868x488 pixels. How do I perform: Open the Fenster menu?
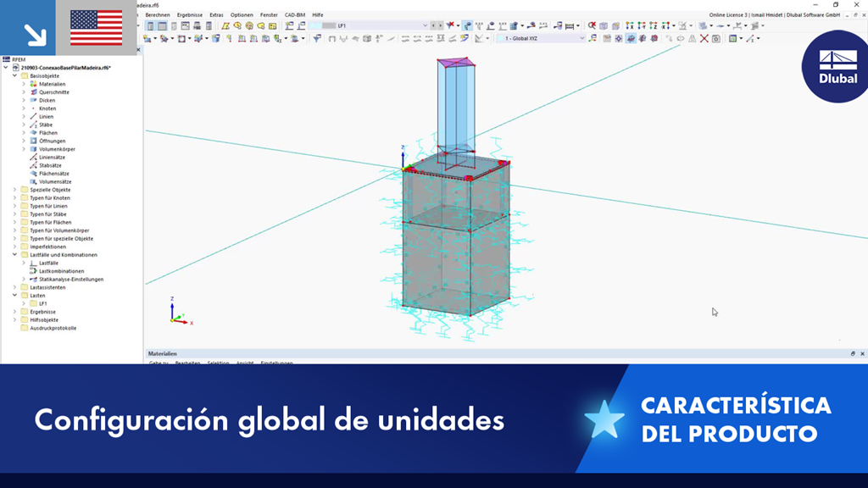(x=269, y=15)
